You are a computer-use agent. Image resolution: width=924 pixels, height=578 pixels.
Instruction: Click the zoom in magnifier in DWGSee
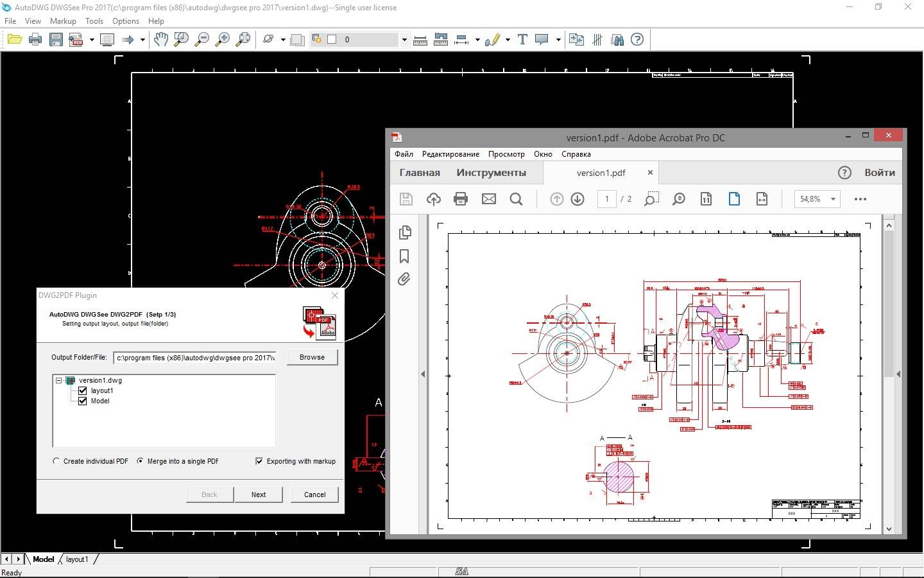click(x=223, y=40)
